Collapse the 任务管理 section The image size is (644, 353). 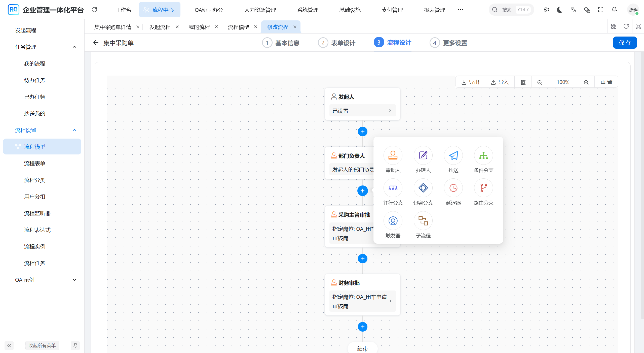click(x=74, y=47)
